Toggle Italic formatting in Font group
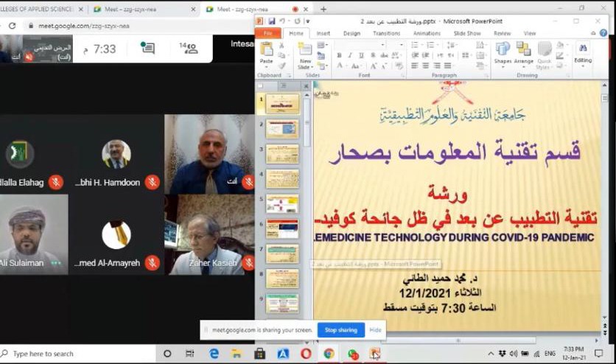 click(x=351, y=55)
